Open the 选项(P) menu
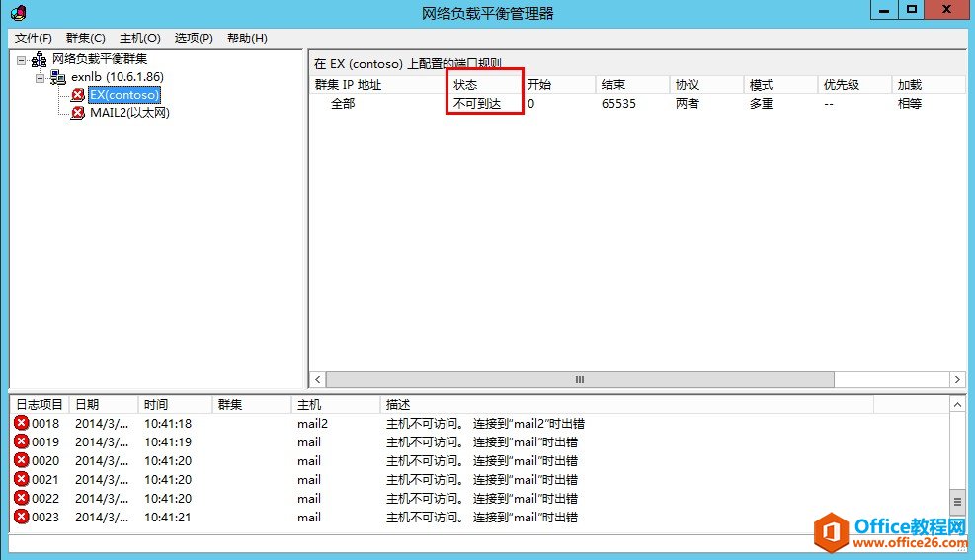This screenshot has height=560, width=975. tap(194, 39)
